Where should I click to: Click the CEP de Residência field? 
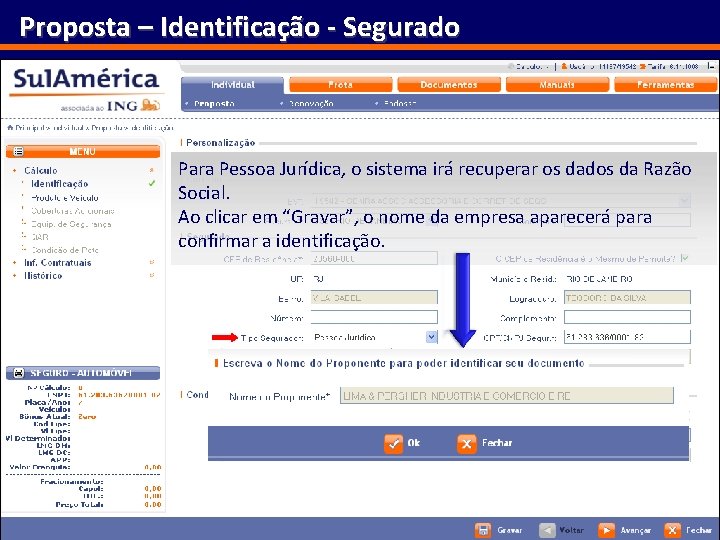374,259
